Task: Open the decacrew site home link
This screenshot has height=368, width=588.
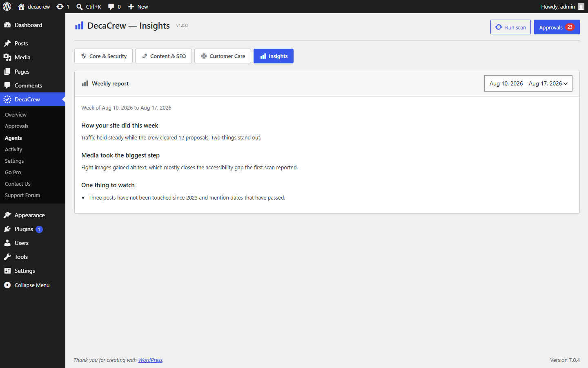Action: click(x=34, y=7)
